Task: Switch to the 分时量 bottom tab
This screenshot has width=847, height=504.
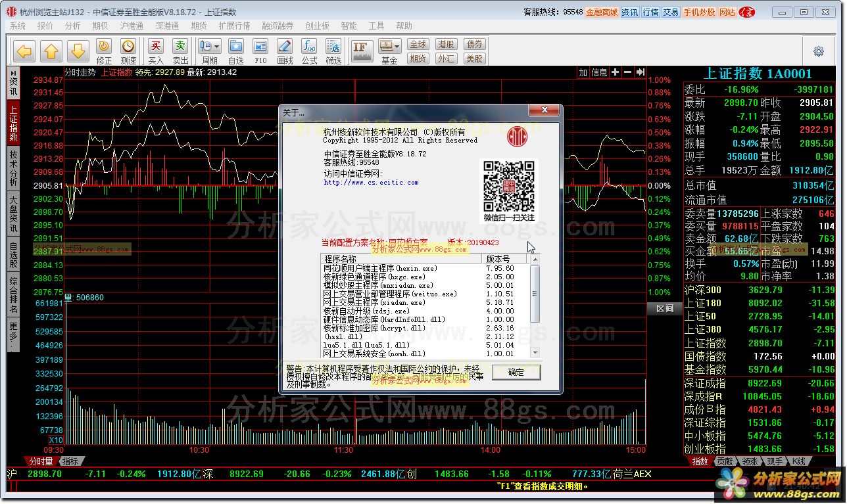Action: click(41, 461)
